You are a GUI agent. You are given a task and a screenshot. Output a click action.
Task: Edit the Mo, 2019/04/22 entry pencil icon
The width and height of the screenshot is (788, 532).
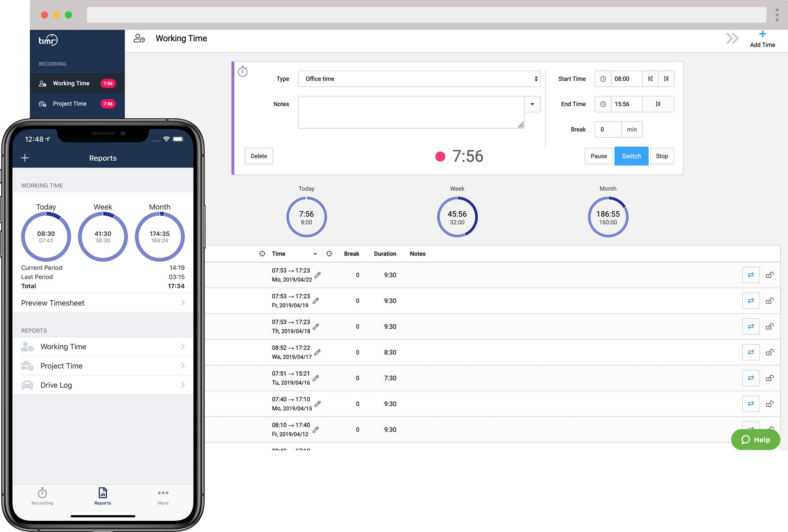(318, 275)
